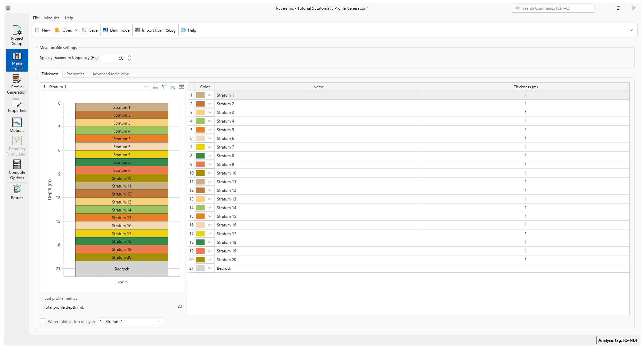Select Bedrock layer in the profile chart

(122, 269)
